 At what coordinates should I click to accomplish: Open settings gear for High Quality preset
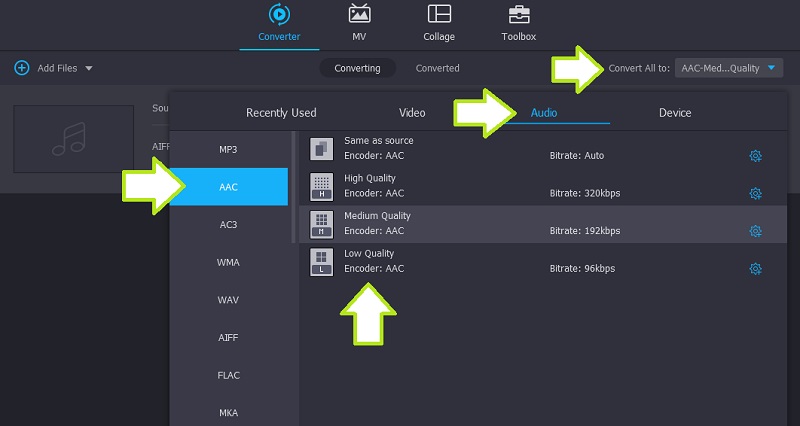(756, 193)
